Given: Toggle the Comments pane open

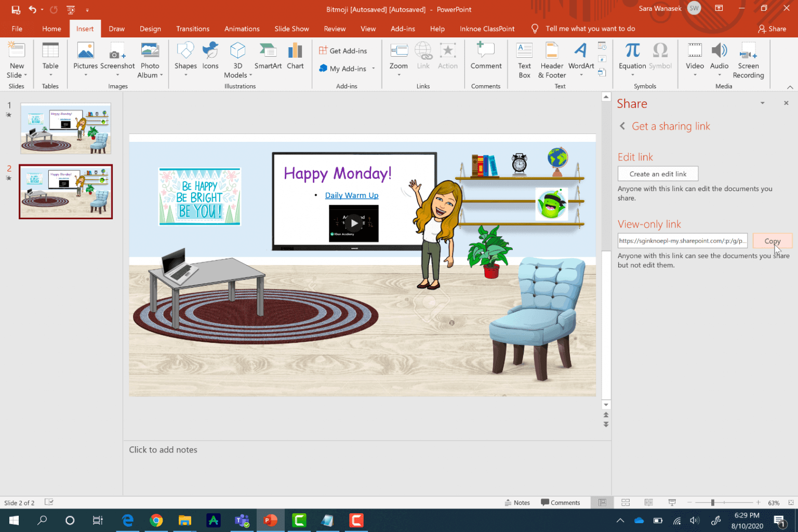Looking at the screenshot, I should (562, 502).
